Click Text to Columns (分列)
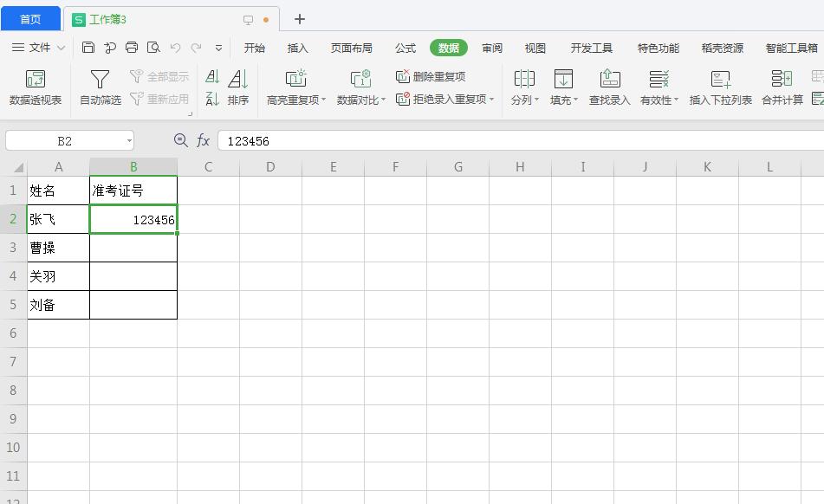The width and height of the screenshot is (824, 504). pos(524,87)
